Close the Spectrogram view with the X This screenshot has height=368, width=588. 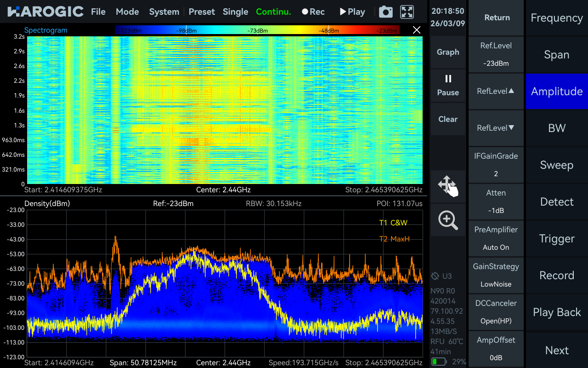tap(417, 29)
